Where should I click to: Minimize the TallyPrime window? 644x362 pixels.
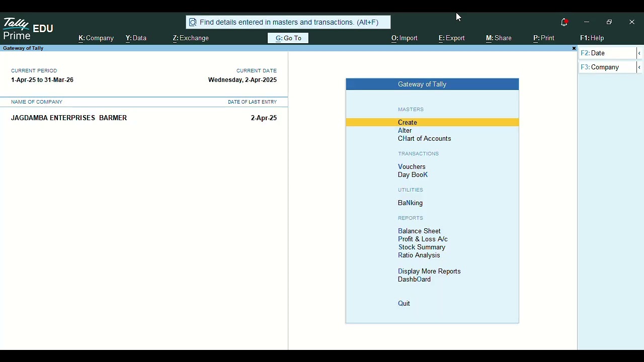tap(587, 22)
